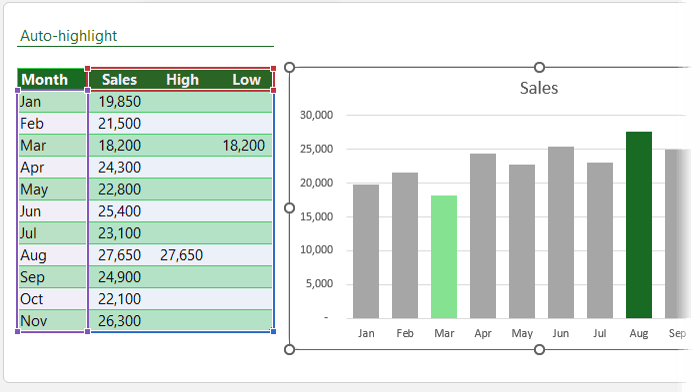Select the 21,500 sales value
Viewport: 700px width, 392px height.
pyautogui.click(x=120, y=124)
